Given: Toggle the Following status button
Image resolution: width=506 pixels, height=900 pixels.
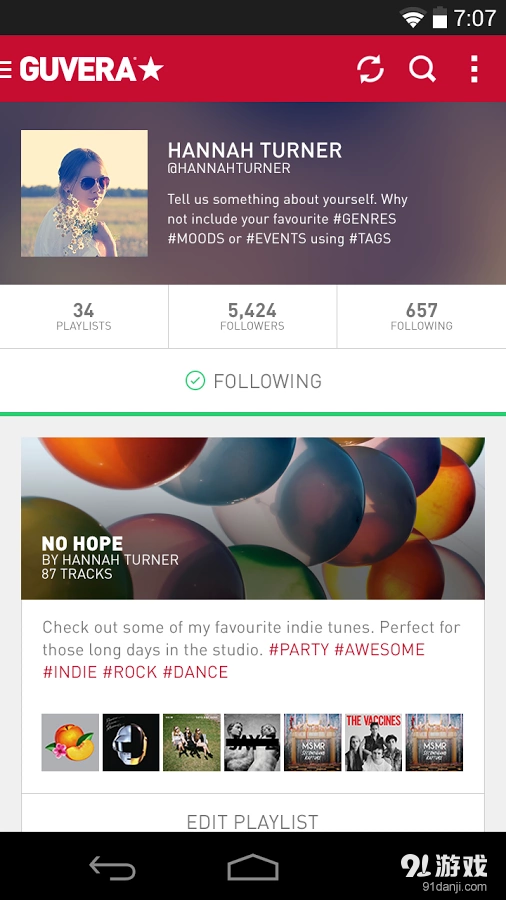Looking at the screenshot, I should (253, 381).
